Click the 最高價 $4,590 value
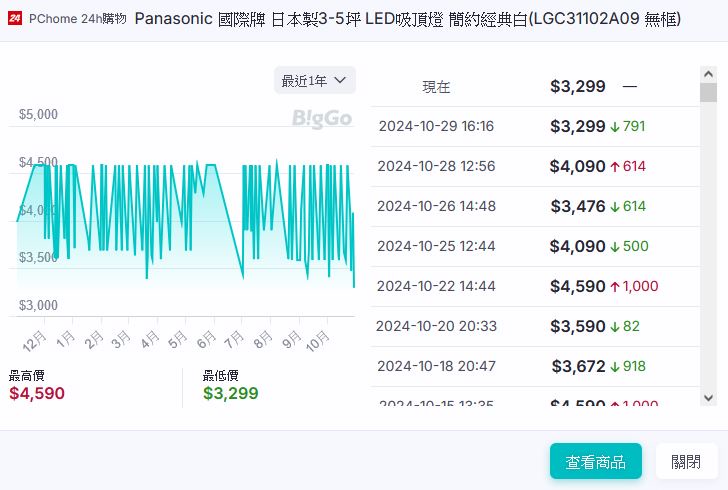Screen dimensions: 728x490 (37, 393)
